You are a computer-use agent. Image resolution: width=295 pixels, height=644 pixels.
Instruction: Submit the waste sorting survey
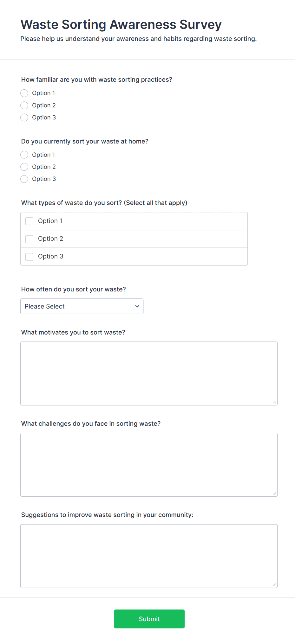click(149, 619)
